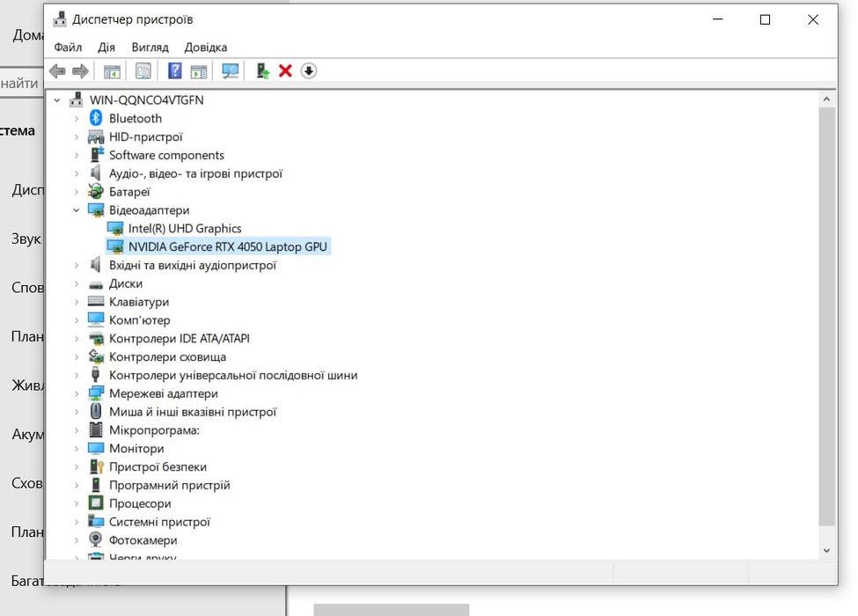
Task: Click the Миша mouse category icon
Action: 96,411
